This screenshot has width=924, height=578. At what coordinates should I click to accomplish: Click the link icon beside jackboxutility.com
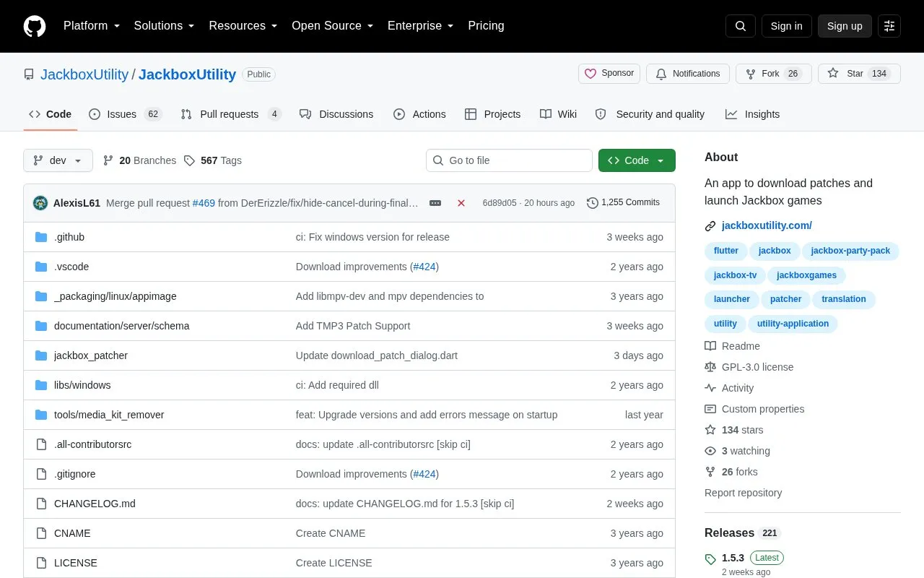coord(710,226)
